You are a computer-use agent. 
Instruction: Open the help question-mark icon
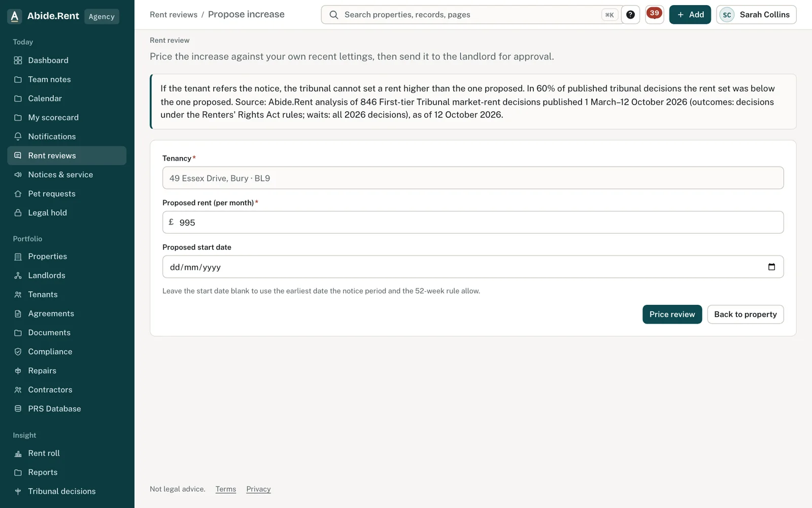point(630,15)
